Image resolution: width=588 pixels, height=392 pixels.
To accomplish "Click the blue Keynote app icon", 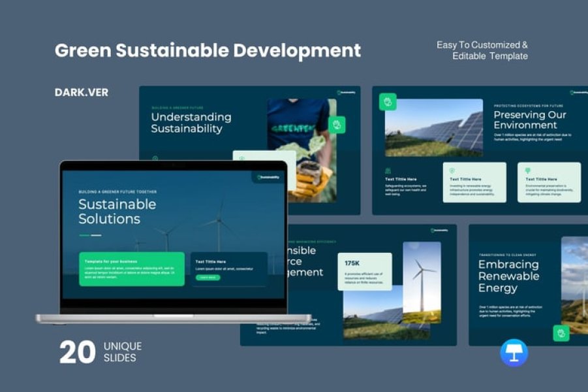I will [514, 353].
